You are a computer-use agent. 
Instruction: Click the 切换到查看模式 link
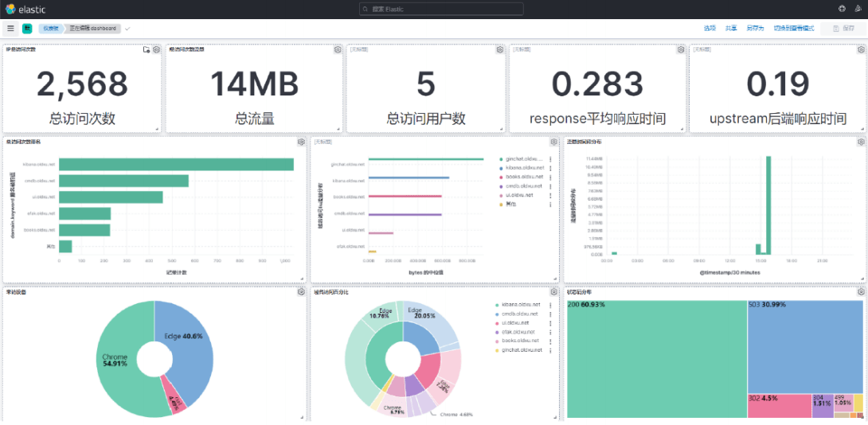click(x=793, y=29)
